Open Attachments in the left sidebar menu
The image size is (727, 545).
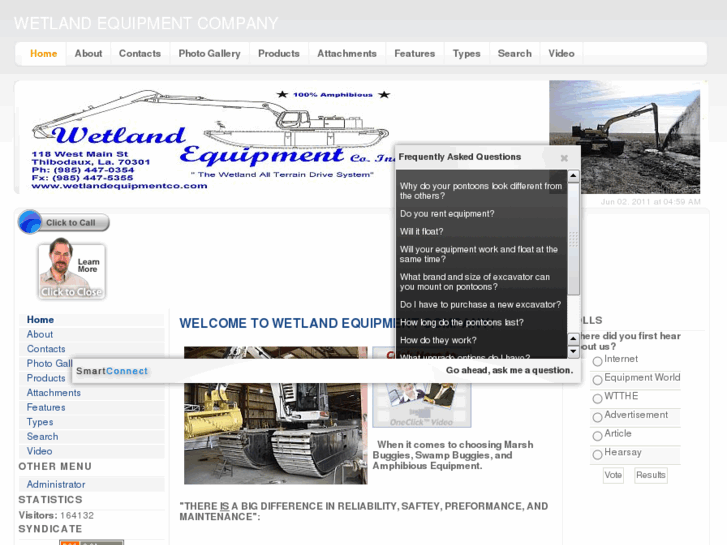tap(91, 393)
